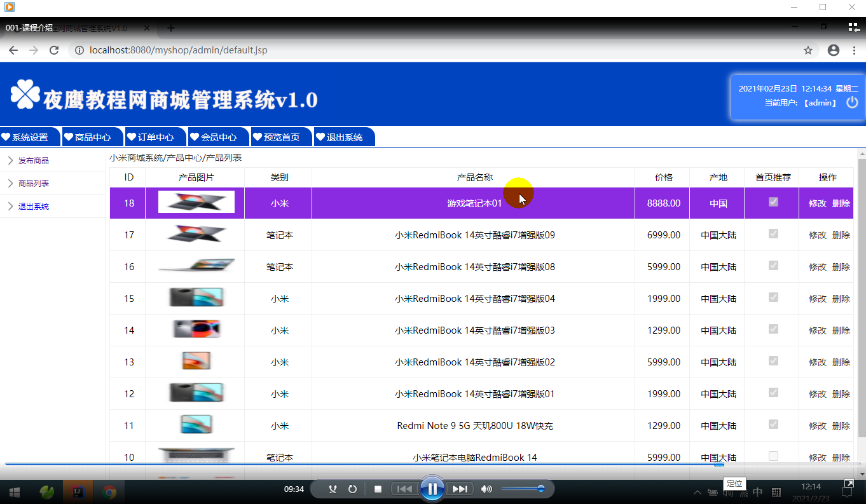The width and height of the screenshot is (866, 504).
Task: Click the product thumbnail in ID 15 row
Action: (x=196, y=297)
